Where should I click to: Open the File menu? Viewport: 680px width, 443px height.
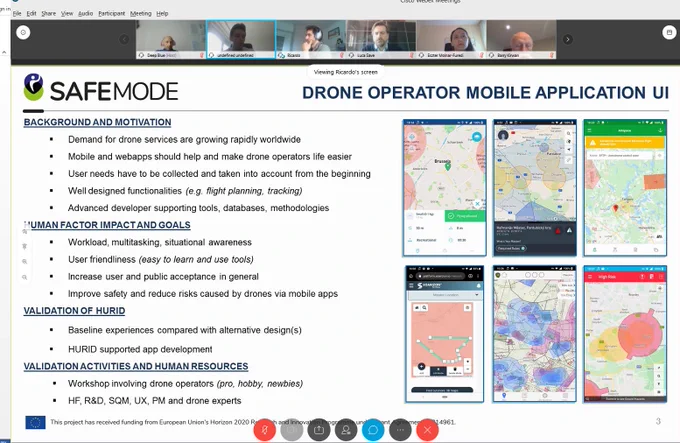[x=17, y=13]
